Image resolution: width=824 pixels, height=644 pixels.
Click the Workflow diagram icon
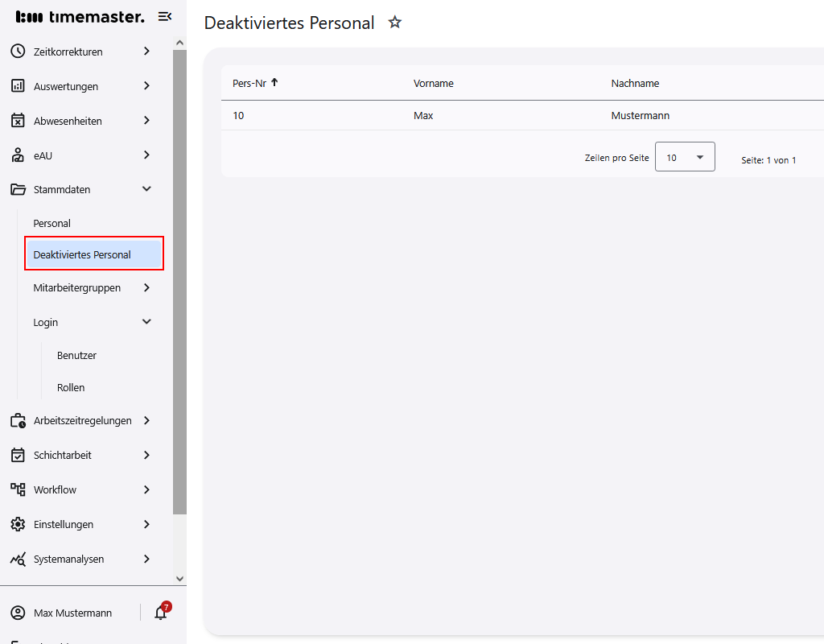tap(18, 489)
